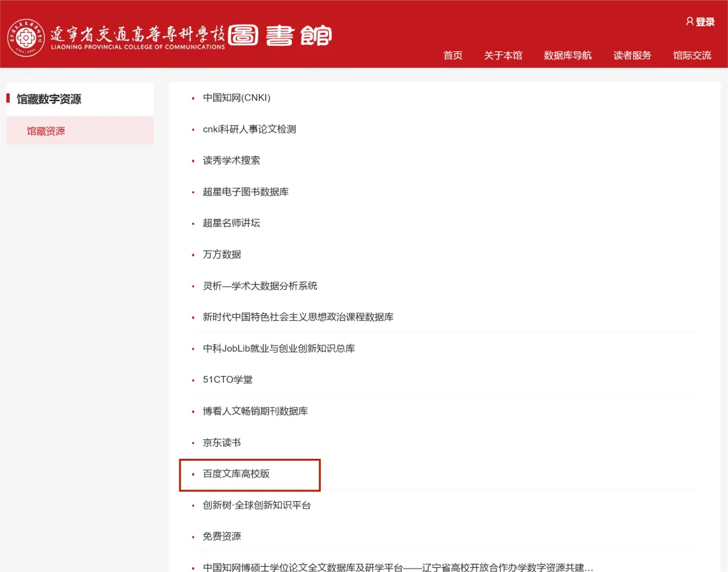Click the Liaoning Provincial College of Communications text
Viewport: 728px width, 572px height.
coord(138,47)
